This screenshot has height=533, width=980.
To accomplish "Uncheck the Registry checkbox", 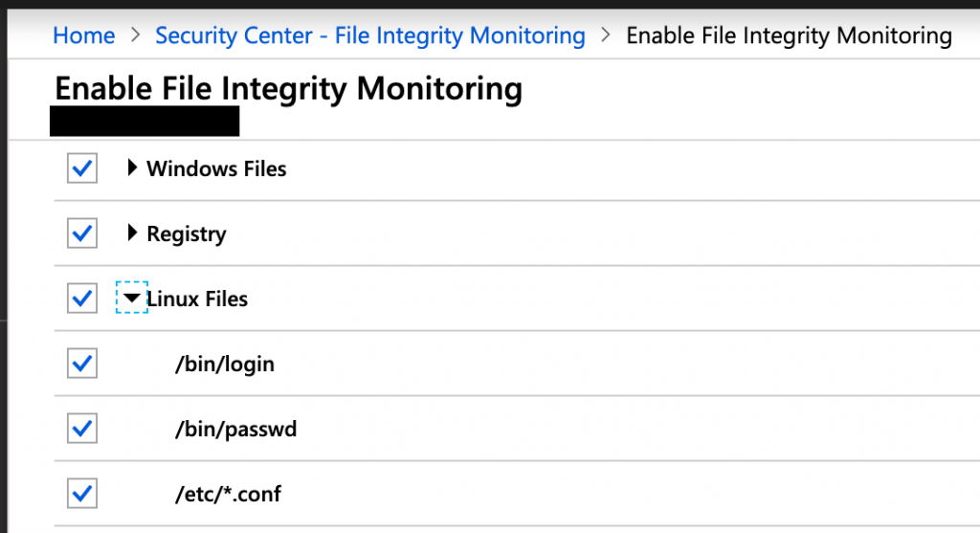I will (82, 233).
